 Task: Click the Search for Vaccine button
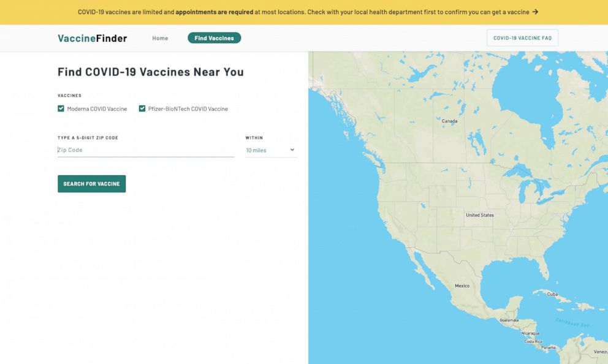(91, 184)
